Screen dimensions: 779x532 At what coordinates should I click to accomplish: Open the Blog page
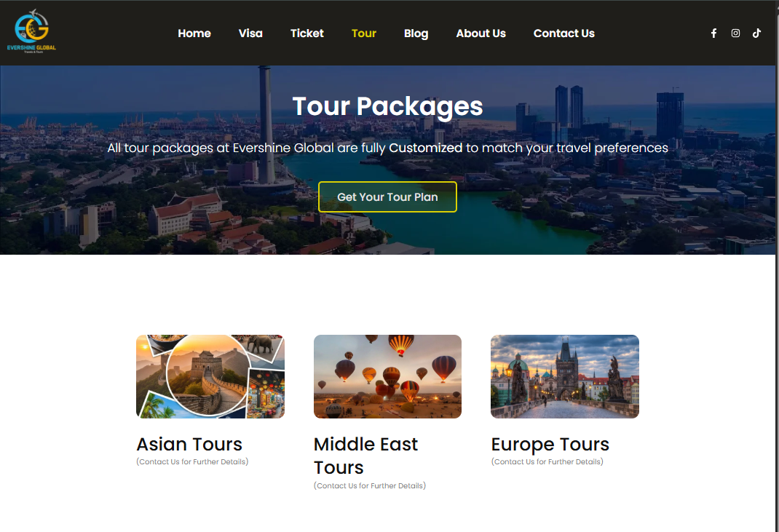(416, 33)
